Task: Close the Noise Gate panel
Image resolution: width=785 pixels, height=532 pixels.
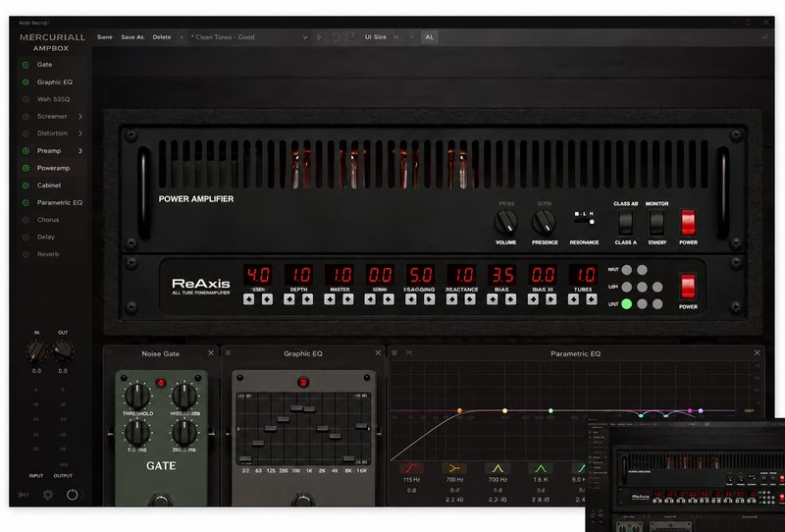Action: [x=211, y=353]
